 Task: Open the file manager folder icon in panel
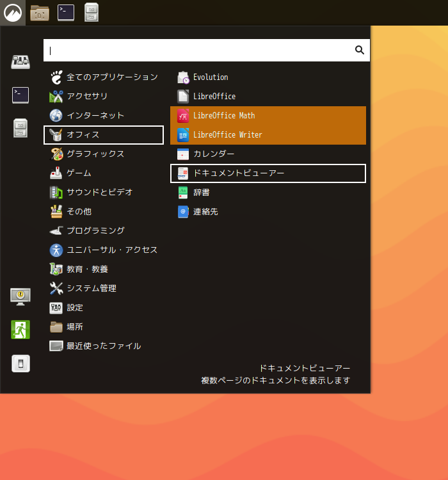point(40,13)
